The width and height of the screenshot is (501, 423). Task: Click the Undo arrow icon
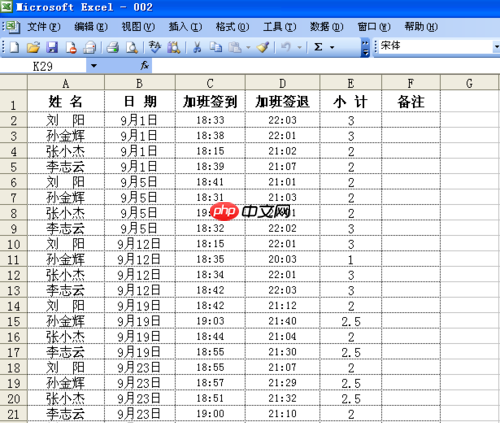[286, 47]
